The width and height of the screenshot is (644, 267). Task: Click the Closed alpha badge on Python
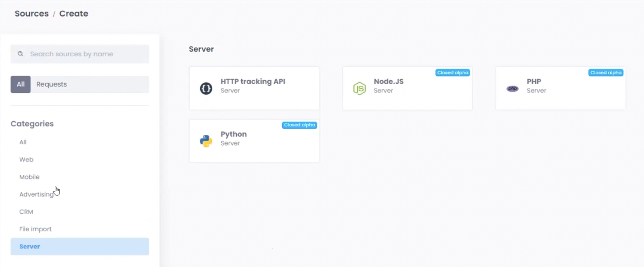pyautogui.click(x=299, y=125)
